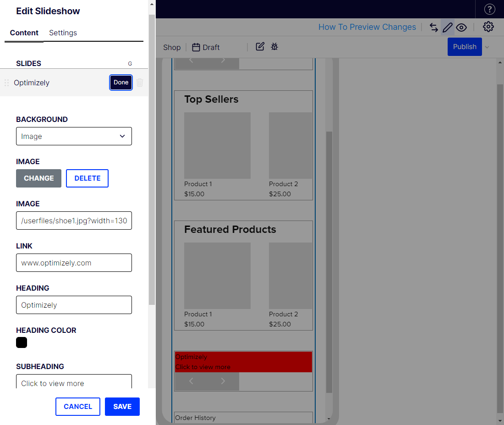Click next arrow in slideshow above Top Sellers

click(223, 61)
